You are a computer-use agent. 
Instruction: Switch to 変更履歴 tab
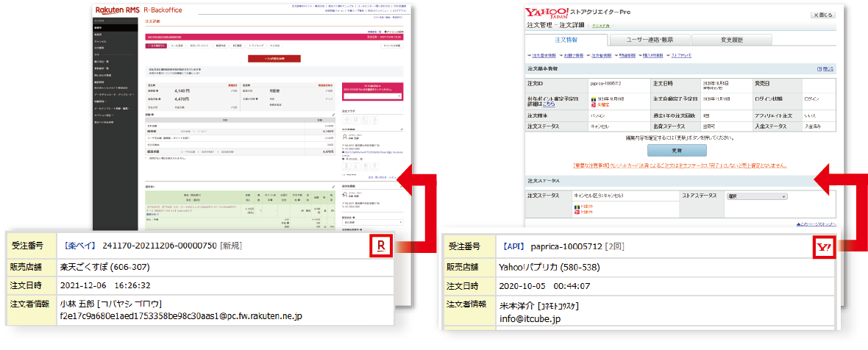732,40
